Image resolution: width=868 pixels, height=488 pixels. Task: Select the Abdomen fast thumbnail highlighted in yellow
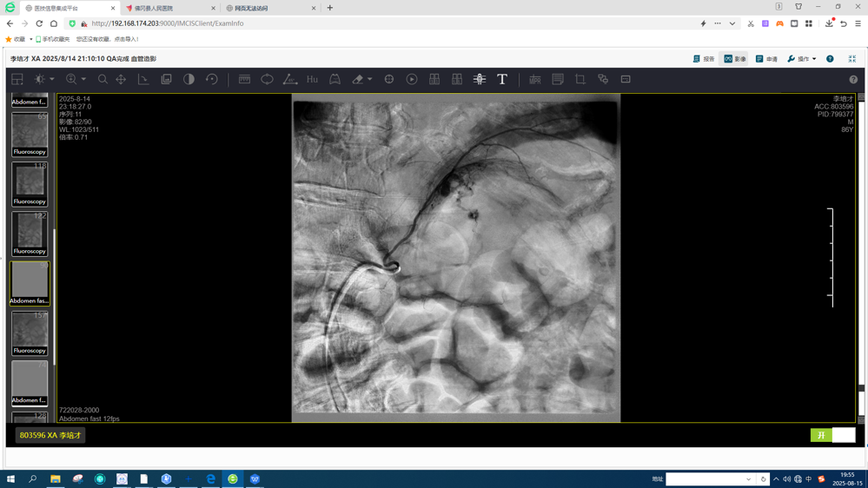click(x=30, y=283)
